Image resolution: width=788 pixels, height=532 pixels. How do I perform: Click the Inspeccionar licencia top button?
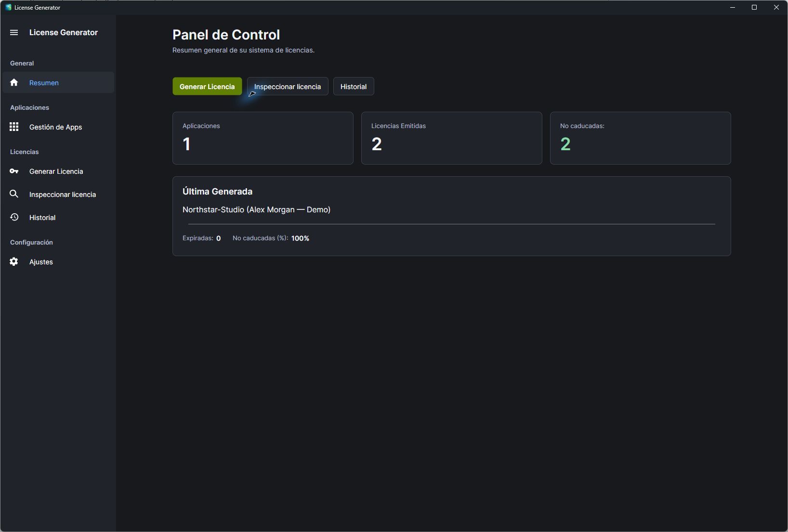288,86
